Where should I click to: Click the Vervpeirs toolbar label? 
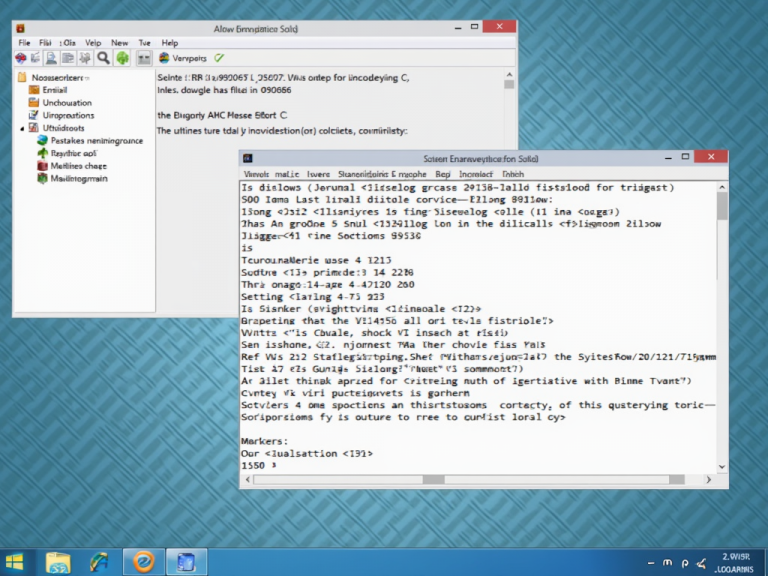[190, 58]
